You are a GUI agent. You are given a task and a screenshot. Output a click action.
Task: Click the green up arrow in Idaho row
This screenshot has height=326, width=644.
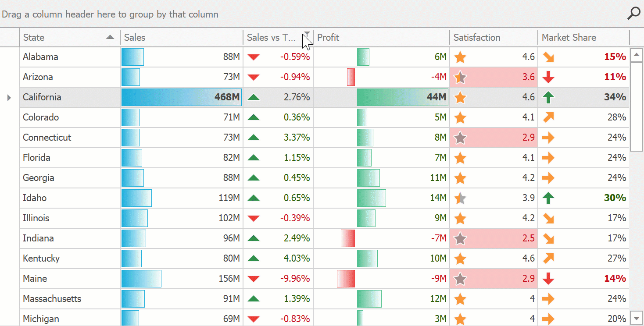point(548,198)
